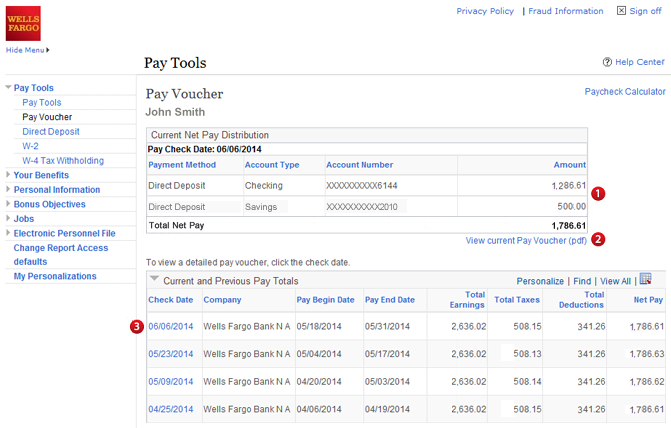Sort by Account Type column header
The height and width of the screenshot is (428, 671).
tap(272, 165)
